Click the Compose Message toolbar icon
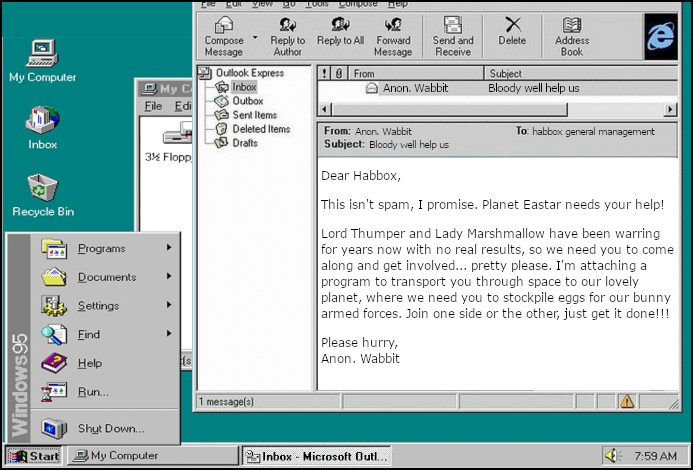Image resolution: width=693 pixels, height=470 pixels. tap(224, 26)
